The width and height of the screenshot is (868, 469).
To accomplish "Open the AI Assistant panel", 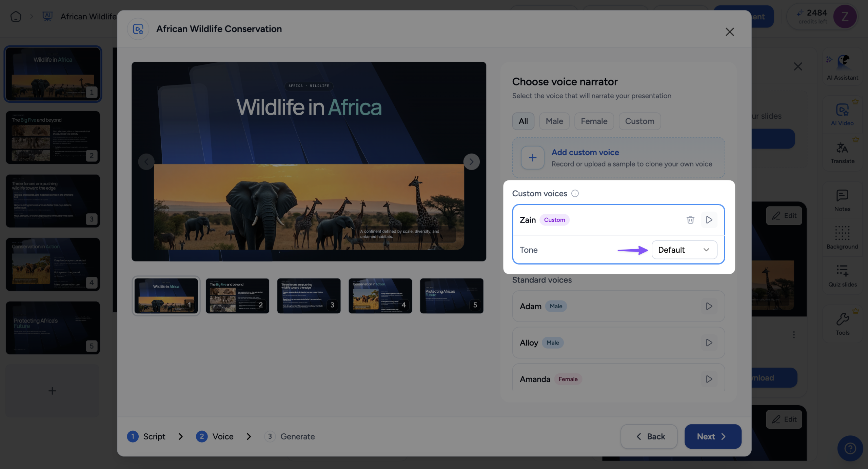I will 842,68.
